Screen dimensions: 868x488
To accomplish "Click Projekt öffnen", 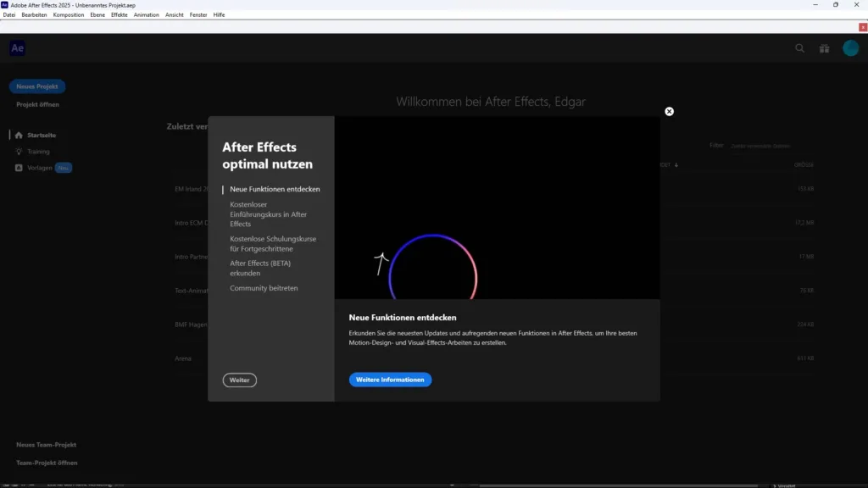I will click(x=37, y=104).
